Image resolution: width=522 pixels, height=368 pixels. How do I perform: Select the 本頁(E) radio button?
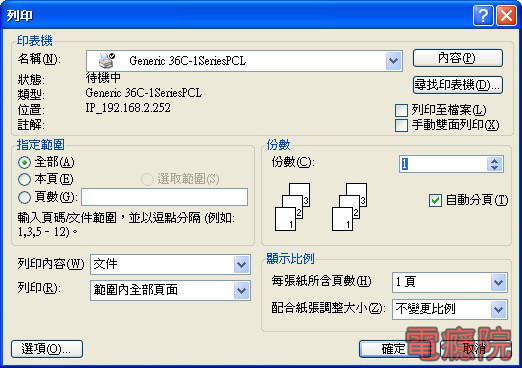(24, 179)
